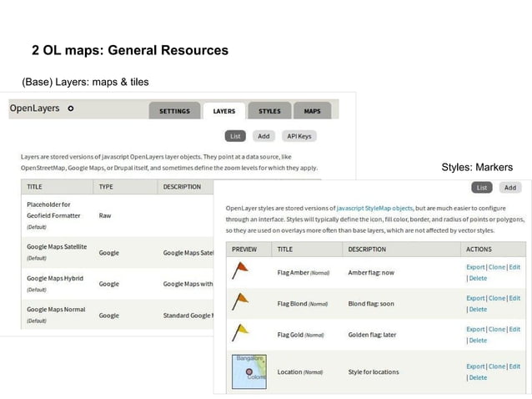
Task: Open the Location style map preview thumbnail
Action: pyautogui.click(x=249, y=371)
